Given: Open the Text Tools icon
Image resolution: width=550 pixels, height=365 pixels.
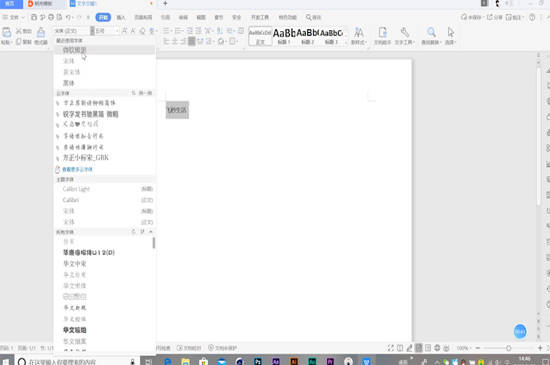Looking at the screenshot, I should pos(405,33).
